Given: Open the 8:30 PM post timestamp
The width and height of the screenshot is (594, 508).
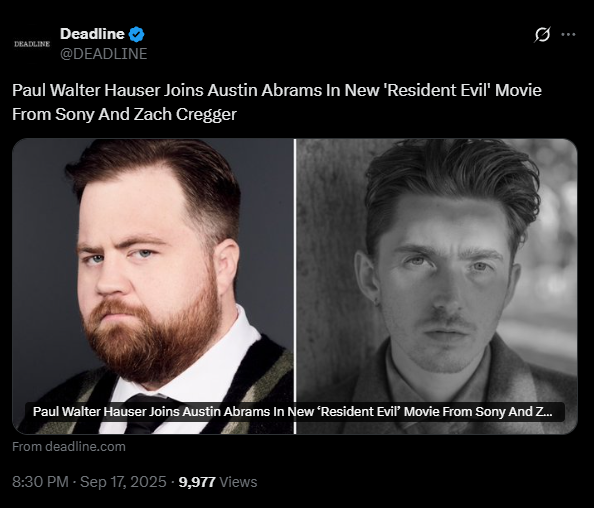Looking at the screenshot, I should click(40, 482).
